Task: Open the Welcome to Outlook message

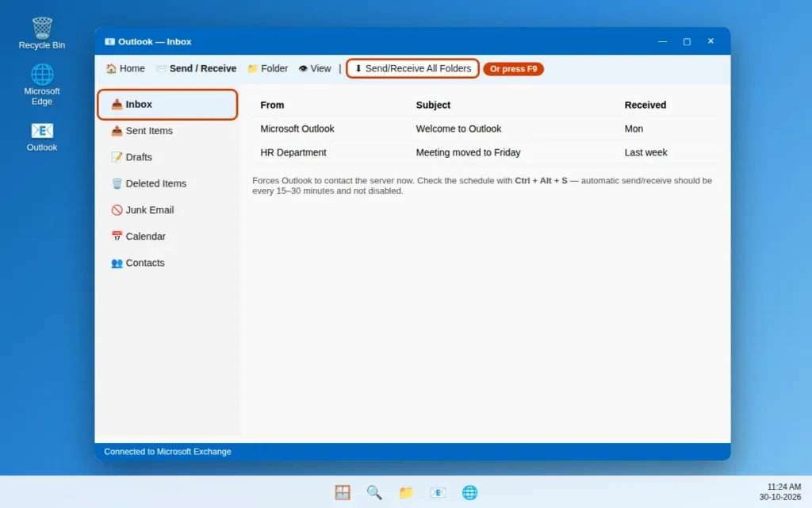Action: pyautogui.click(x=458, y=129)
